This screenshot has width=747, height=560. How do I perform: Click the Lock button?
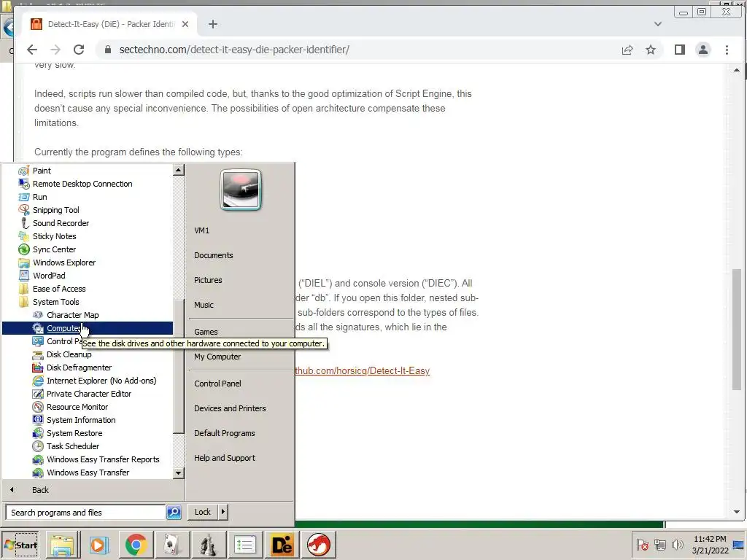[x=203, y=512]
